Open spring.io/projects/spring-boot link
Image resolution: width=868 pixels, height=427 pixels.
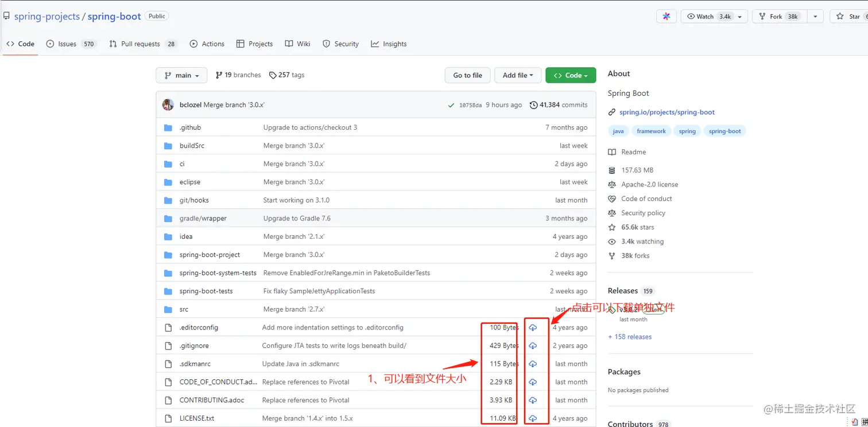[667, 112]
